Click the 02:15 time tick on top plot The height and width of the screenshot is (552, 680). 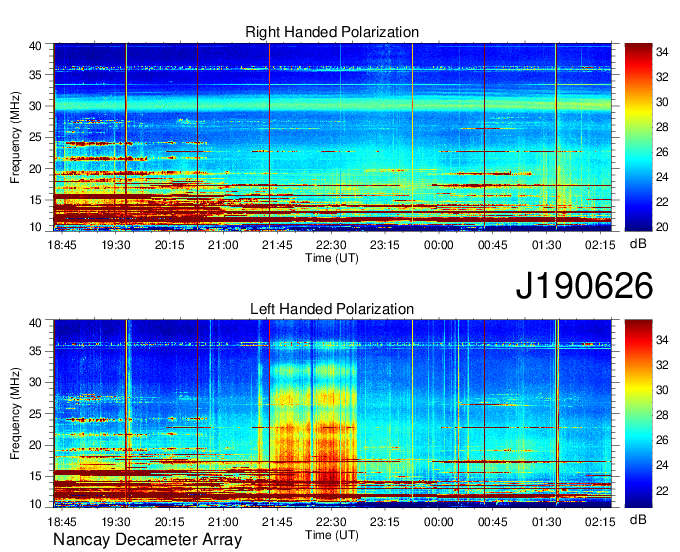click(600, 245)
